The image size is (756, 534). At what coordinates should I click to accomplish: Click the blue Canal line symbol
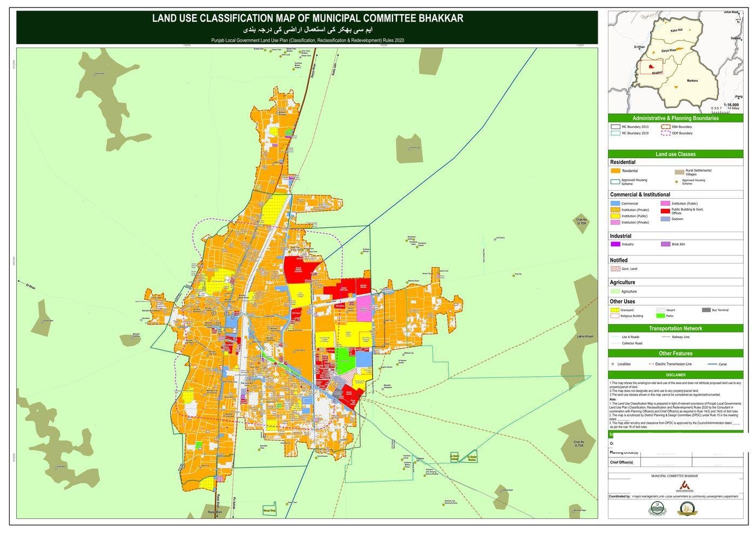point(712,364)
